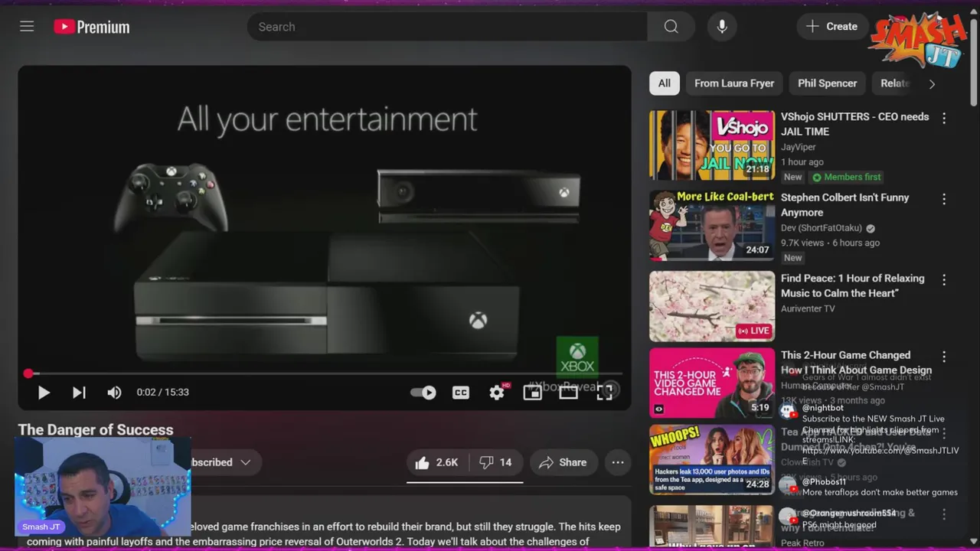
Task: Open options for VShojo SHUTTERS video
Action: (944, 118)
